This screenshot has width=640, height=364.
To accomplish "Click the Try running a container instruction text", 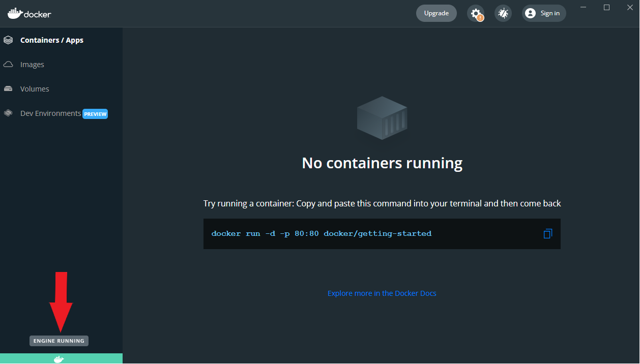I will 382,203.
